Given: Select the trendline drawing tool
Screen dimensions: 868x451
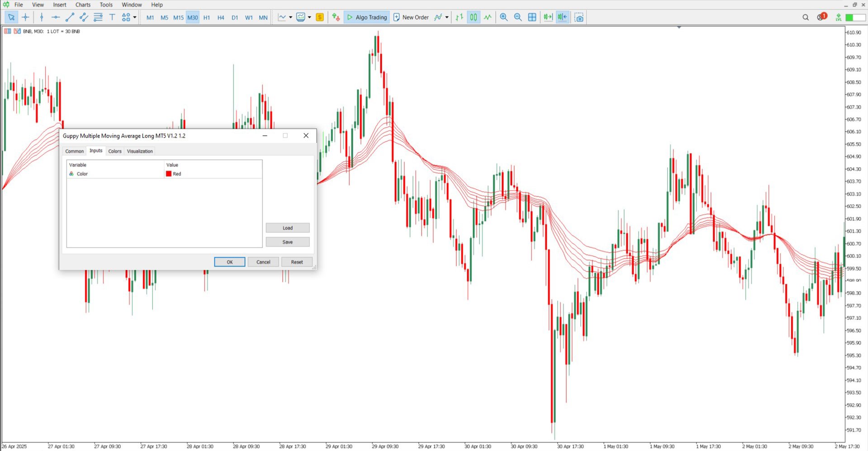Looking at the screenshot, I should pos(70,17).
